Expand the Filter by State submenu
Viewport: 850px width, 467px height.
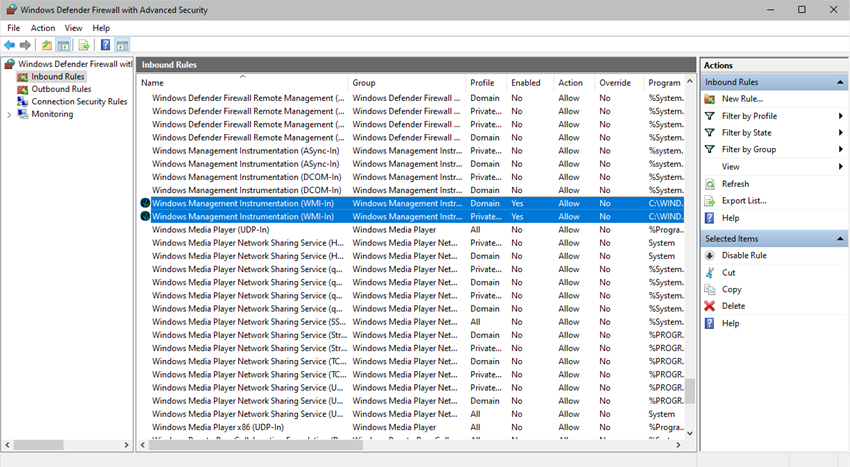(x=840, y=133)
